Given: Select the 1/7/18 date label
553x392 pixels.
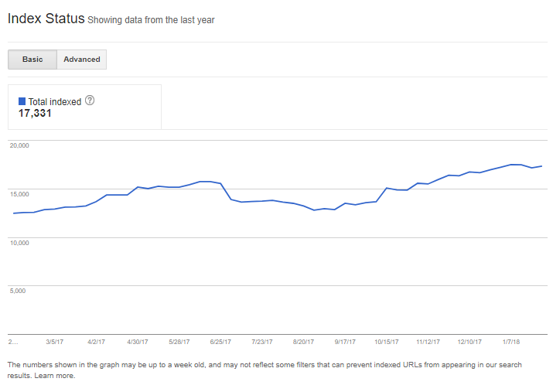Looking at the screenshot, I should point(511,342).
